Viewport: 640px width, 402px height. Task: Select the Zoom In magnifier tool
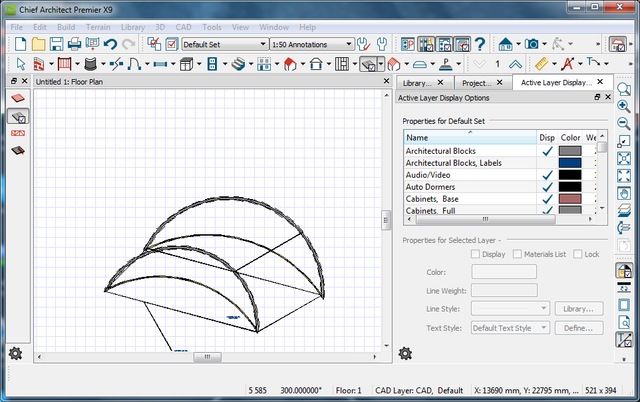pos(624,106)
